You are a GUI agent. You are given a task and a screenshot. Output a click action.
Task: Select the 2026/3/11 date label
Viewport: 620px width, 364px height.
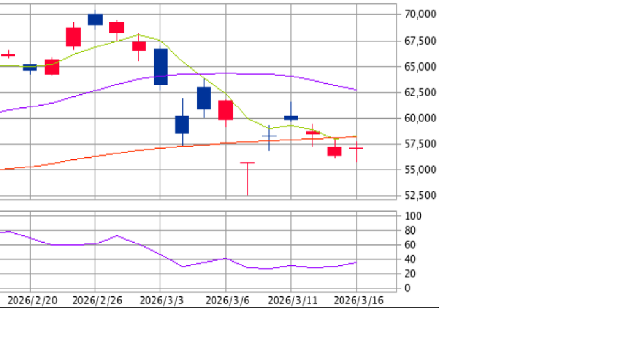click(293, 301)
